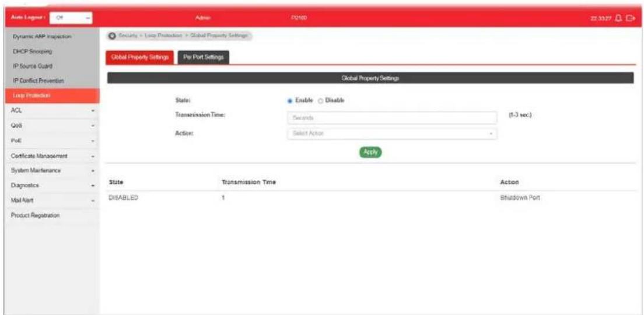Click the DISABLED state cell
644x315 pixels.
pos(123,198)
